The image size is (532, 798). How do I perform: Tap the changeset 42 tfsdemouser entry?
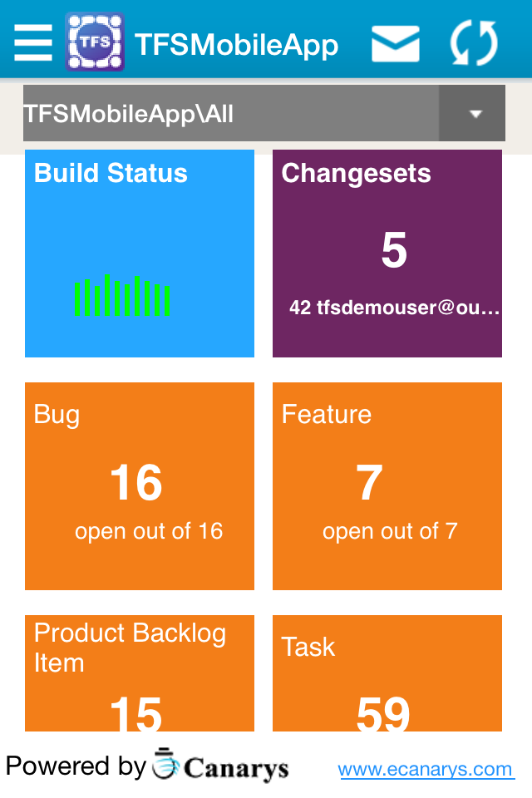394,308
